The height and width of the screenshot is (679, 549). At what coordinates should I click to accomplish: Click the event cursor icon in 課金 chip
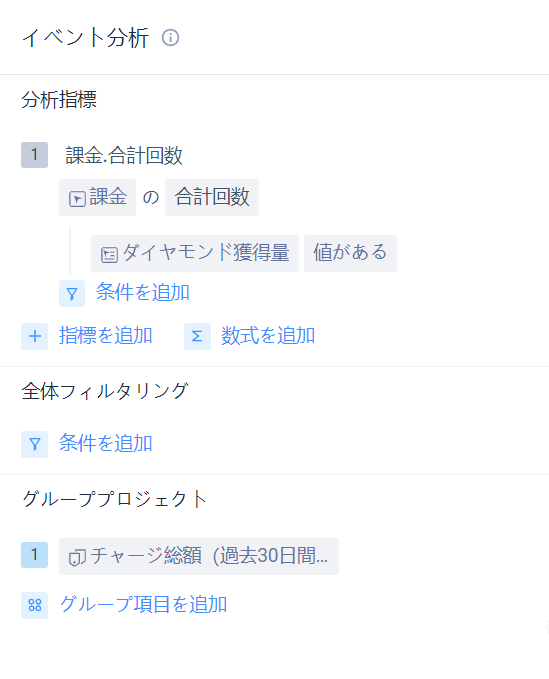(x=77, y=199)
